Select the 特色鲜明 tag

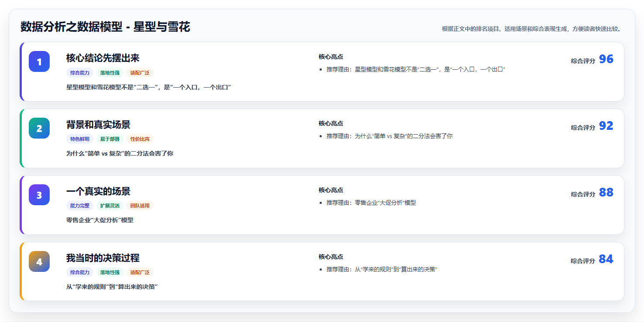pyautogui.click(x=80, y=139)
